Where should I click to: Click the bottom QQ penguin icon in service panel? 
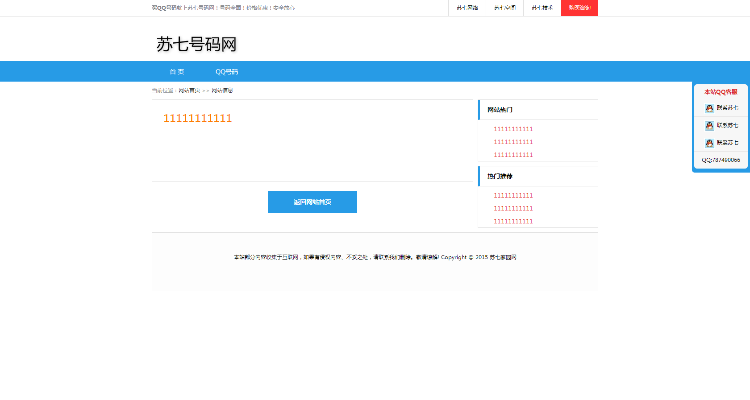pos(709,143)
